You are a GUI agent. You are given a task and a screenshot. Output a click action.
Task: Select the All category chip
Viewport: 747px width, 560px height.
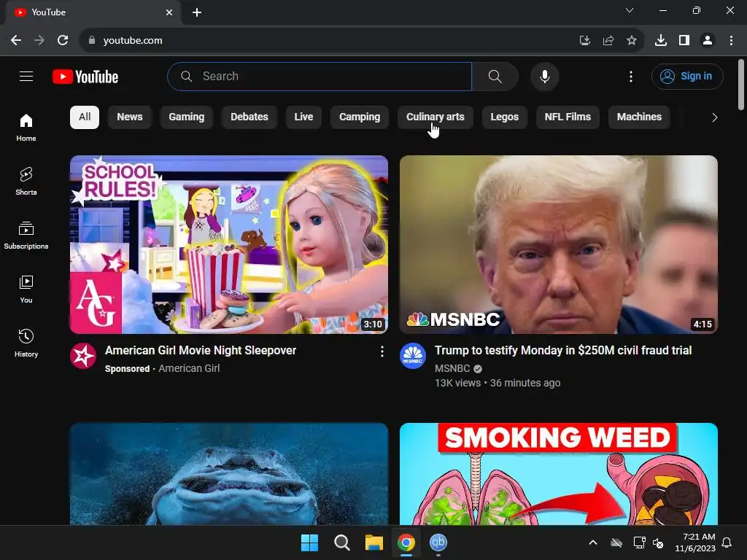coord(85,117)
